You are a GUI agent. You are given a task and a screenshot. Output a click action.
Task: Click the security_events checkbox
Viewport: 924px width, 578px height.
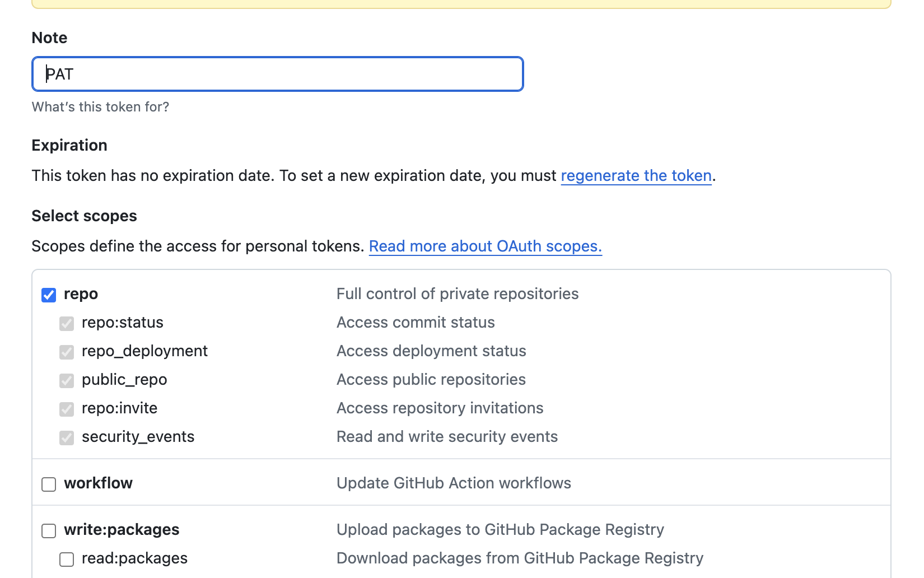coord(67,438)
